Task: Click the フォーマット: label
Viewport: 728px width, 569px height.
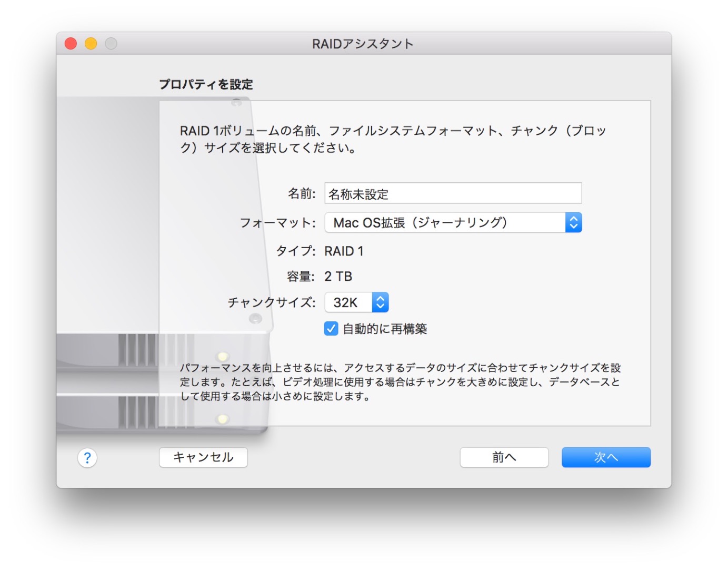Action: click(278, 223)
